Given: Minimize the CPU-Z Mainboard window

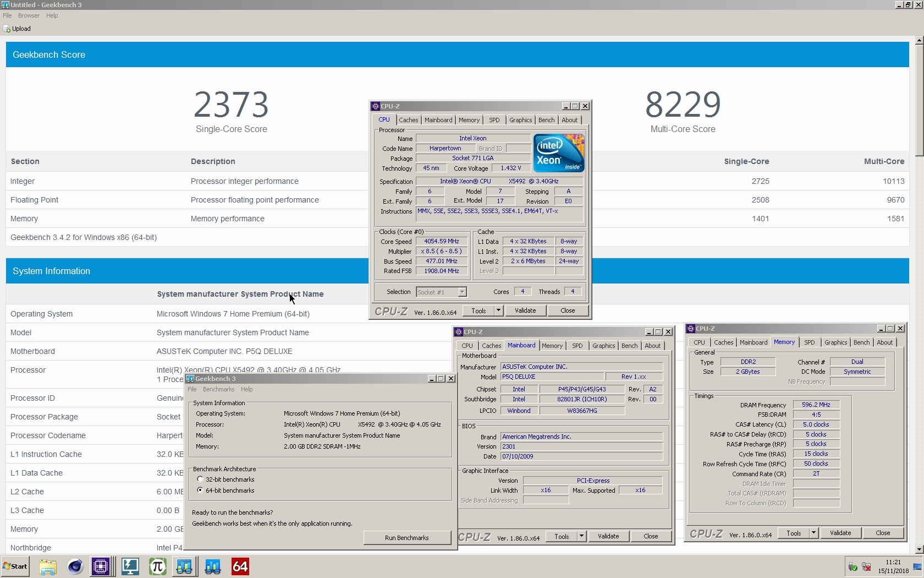Looking at the screenshot, I should click(649, 332).
